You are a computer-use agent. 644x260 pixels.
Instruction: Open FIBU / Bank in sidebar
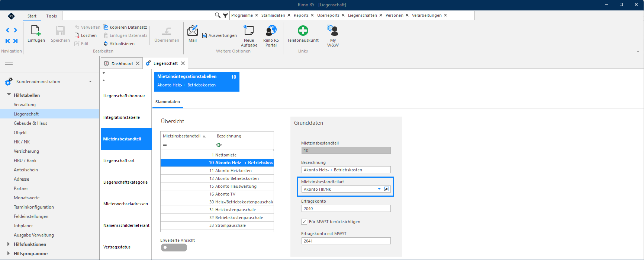[x=25, y=161]
